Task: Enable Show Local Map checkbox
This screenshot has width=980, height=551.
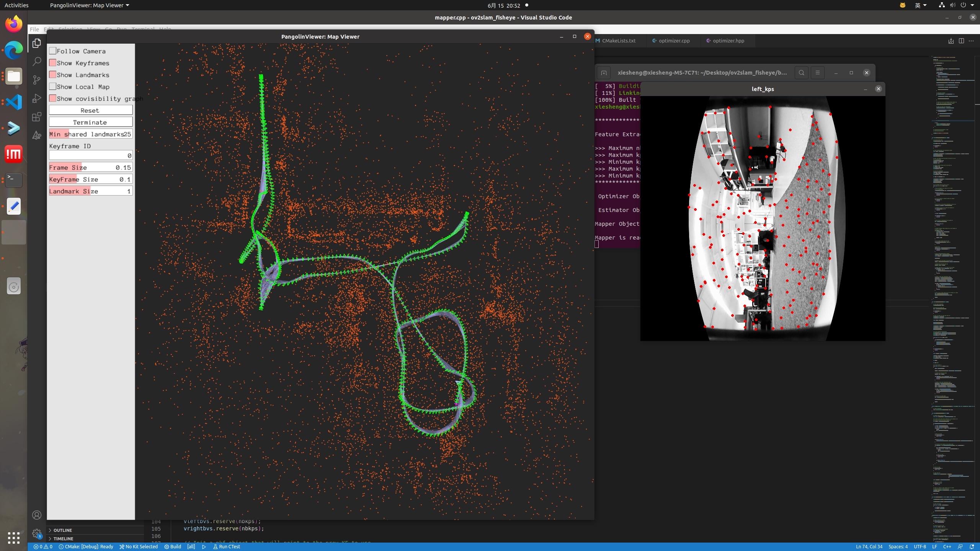Action: coord(53,86)
